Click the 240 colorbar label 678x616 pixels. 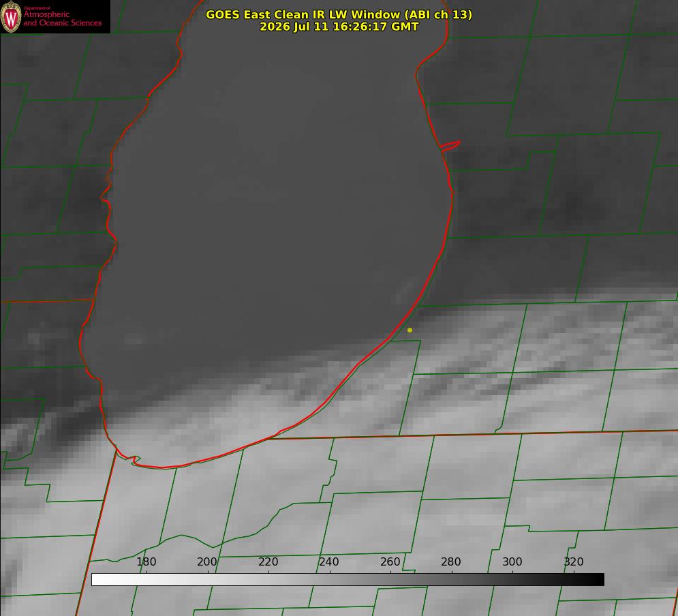coord(329,561)
